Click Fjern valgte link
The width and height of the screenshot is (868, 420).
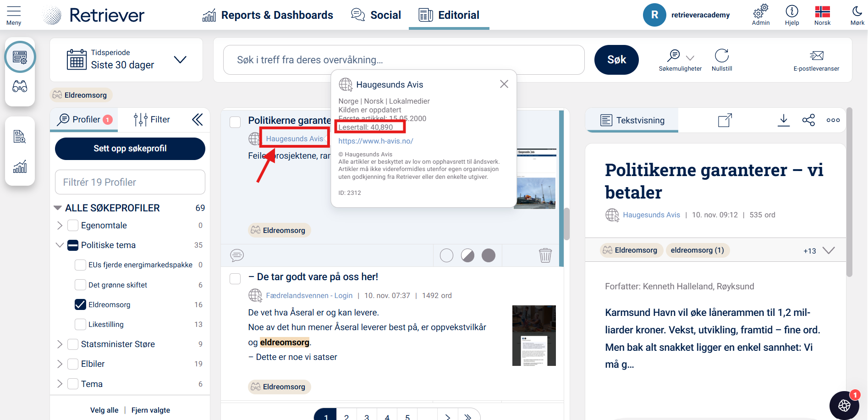click(151, 410)
